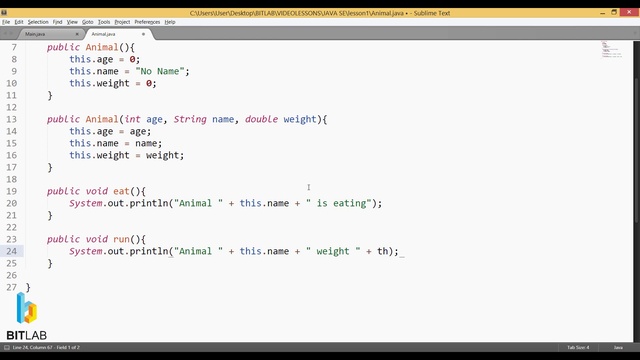Image resolution: width=640 pixels, height=360 pixels.
Task: Close the Sublime Text window
Action: 629,13
